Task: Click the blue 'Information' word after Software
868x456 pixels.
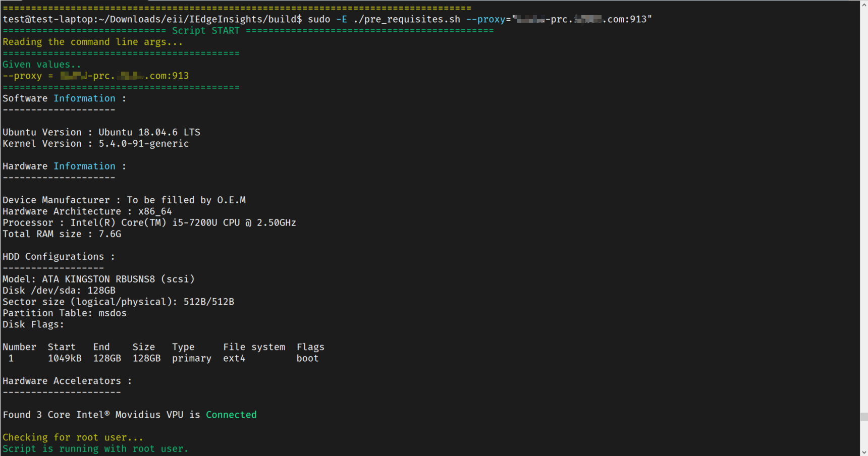Action: click(x=84, y=98)
